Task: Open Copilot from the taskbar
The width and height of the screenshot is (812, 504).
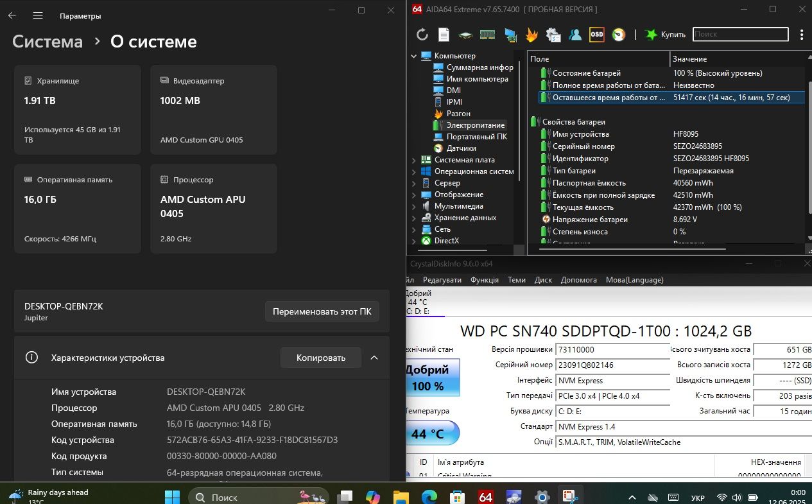Action: click(x=373, y=497)
